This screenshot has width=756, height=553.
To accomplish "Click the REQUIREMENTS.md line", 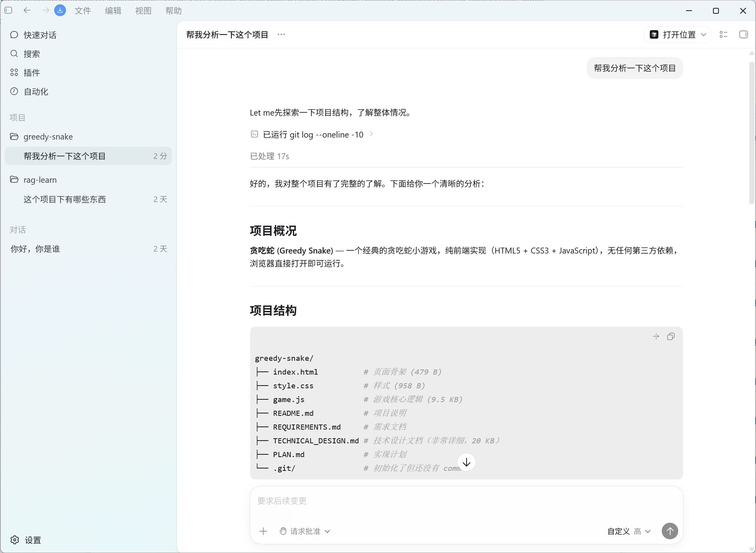I will (x=331, y=427).
